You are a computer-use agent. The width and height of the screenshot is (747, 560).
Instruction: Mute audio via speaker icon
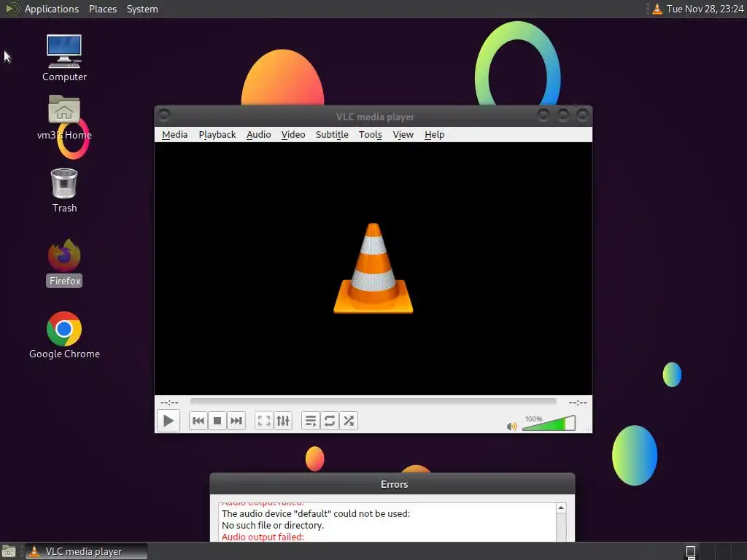coord(511,426)
